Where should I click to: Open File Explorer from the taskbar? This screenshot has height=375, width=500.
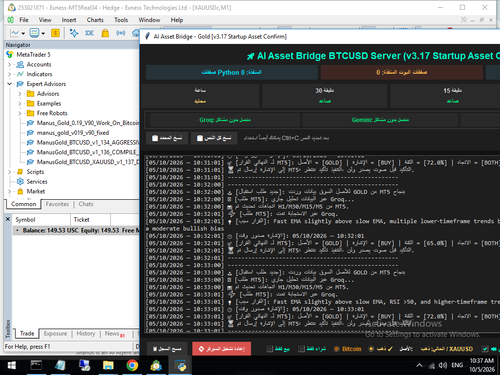pos(108,365)
